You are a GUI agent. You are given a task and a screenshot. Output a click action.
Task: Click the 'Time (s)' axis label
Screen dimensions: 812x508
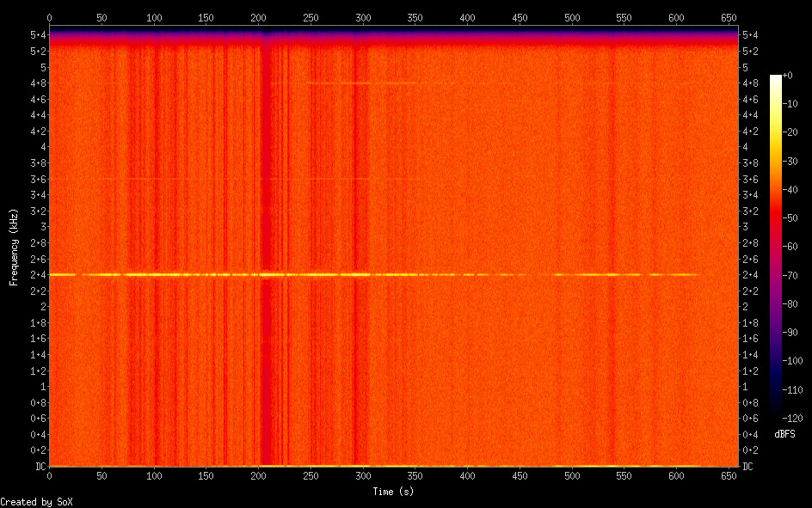pyautogui.click(x=394, y=491)
